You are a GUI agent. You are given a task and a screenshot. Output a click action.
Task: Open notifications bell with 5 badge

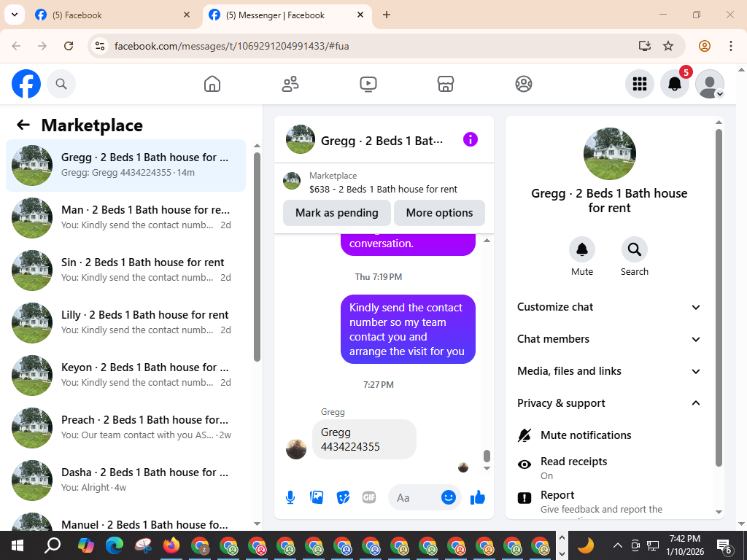coord(675,84)
